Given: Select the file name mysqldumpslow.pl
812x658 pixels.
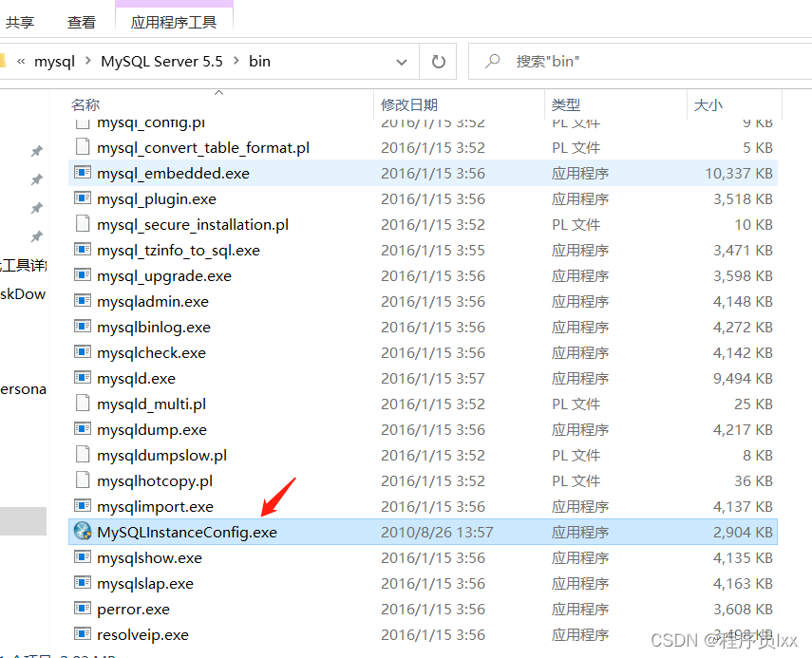Looking at the screenshot, I should pos(161,455).
